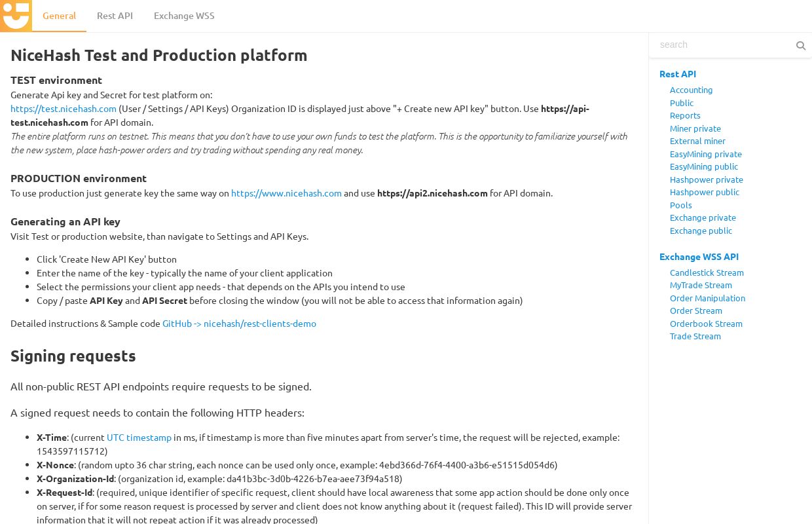Click the UTC timestamp link

(x=139, y=438)
